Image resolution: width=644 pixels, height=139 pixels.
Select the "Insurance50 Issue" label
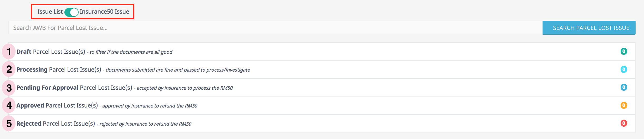pos(104,12)
